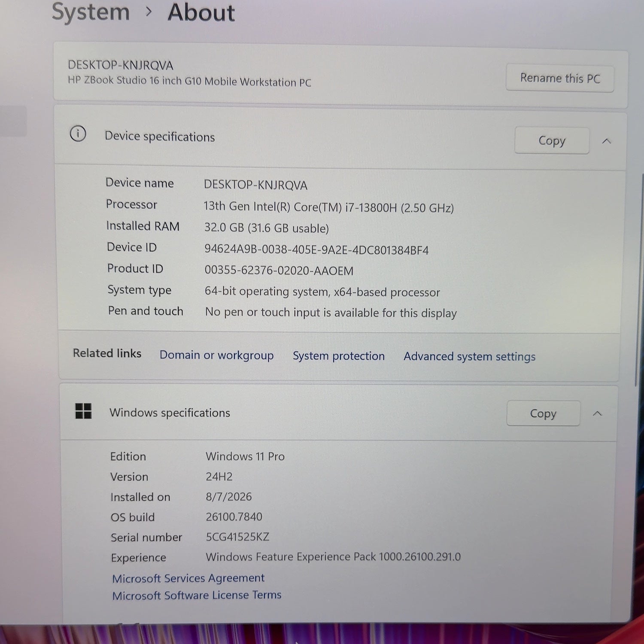Viewport: 644px width, 644px height.
Task: Click the DESKTOP-KNJRQVA heading in the top card
Action: (x=121, y=65)
